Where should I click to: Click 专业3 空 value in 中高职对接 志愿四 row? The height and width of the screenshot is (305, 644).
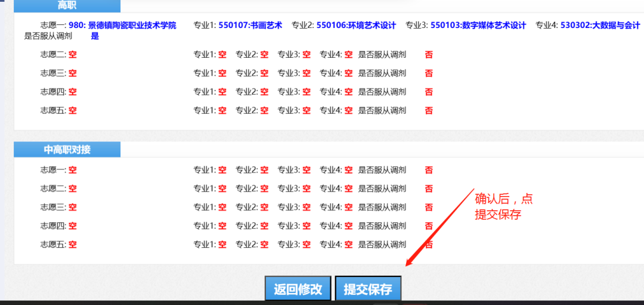tap(306, 226)
